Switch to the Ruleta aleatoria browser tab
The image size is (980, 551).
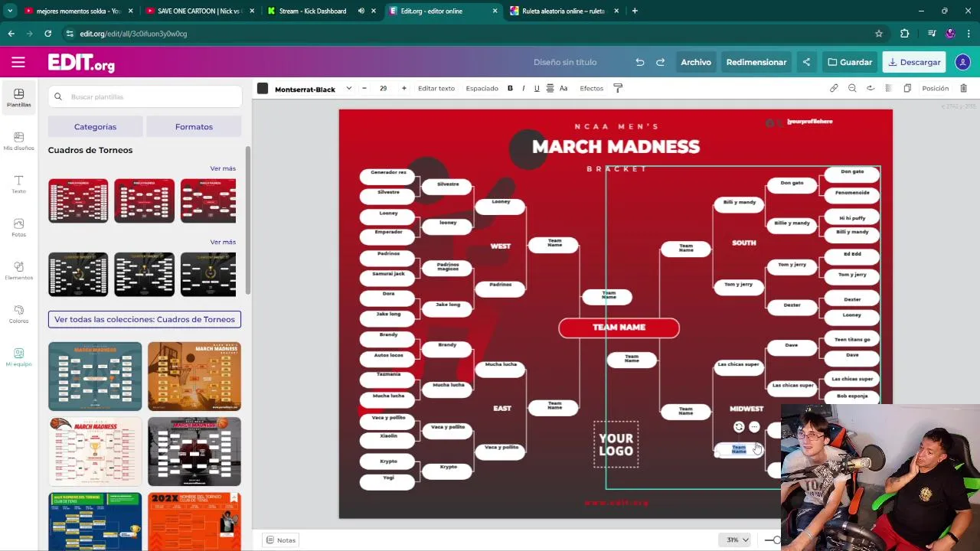563,11
